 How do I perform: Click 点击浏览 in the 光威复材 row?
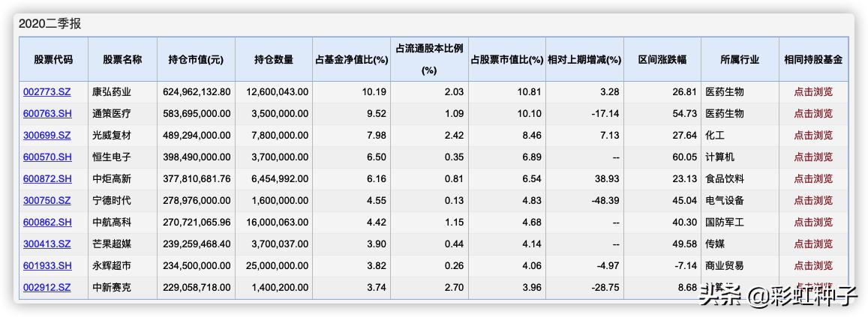(813, 136)
